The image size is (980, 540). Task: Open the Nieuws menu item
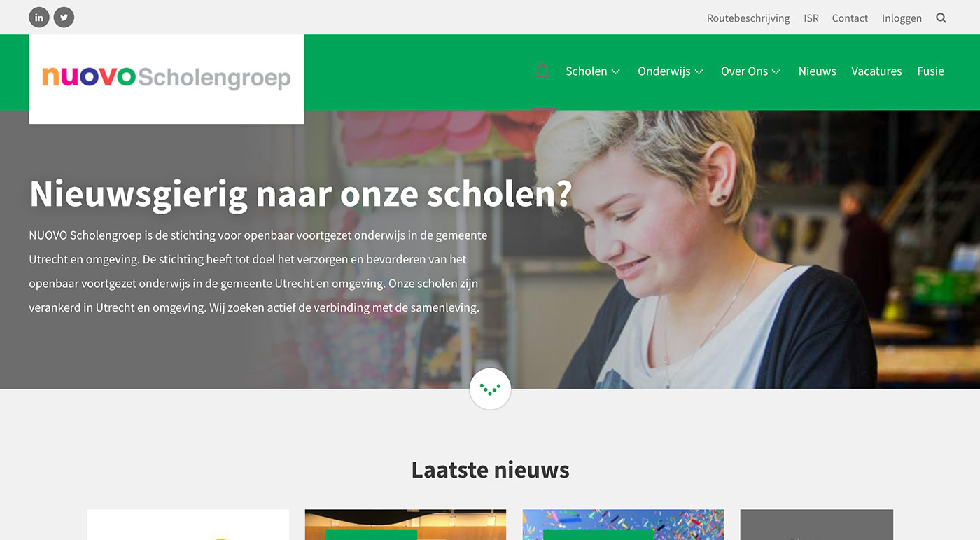pos(817,71)
